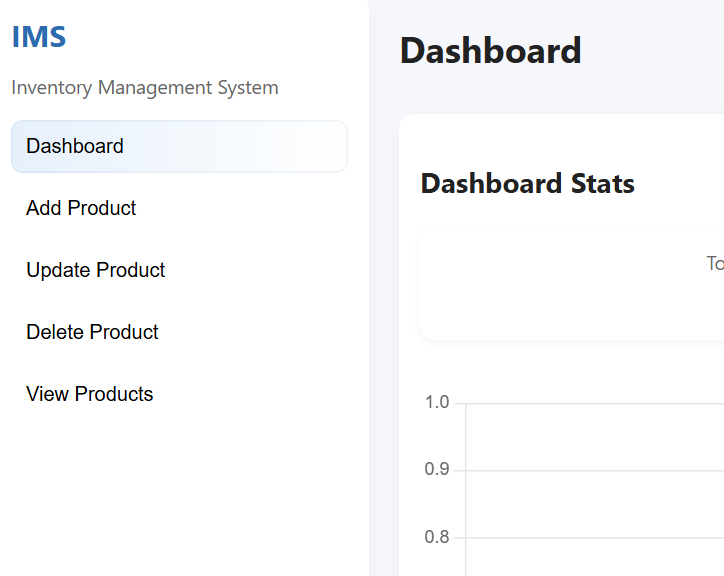Image resolution: width=724 pixels, height=576 pixels.
Task: Click the chart gridline at 0.8
Action: (x=595, y=538)
